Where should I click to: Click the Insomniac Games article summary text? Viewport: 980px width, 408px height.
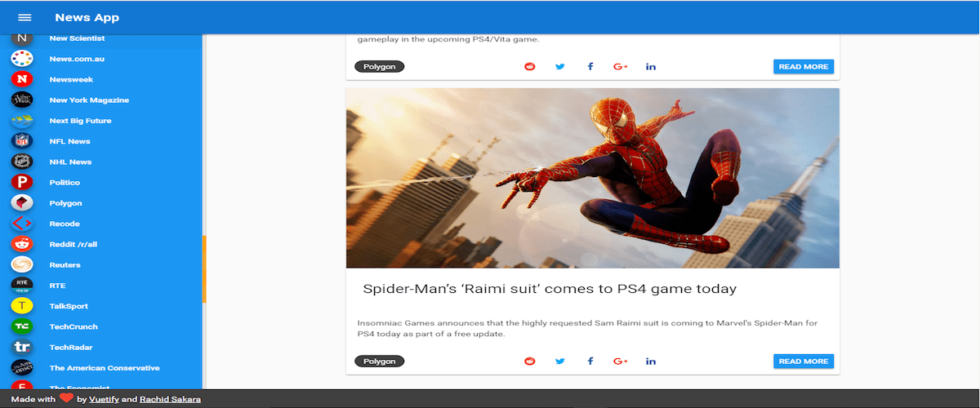tap(587, 328)
